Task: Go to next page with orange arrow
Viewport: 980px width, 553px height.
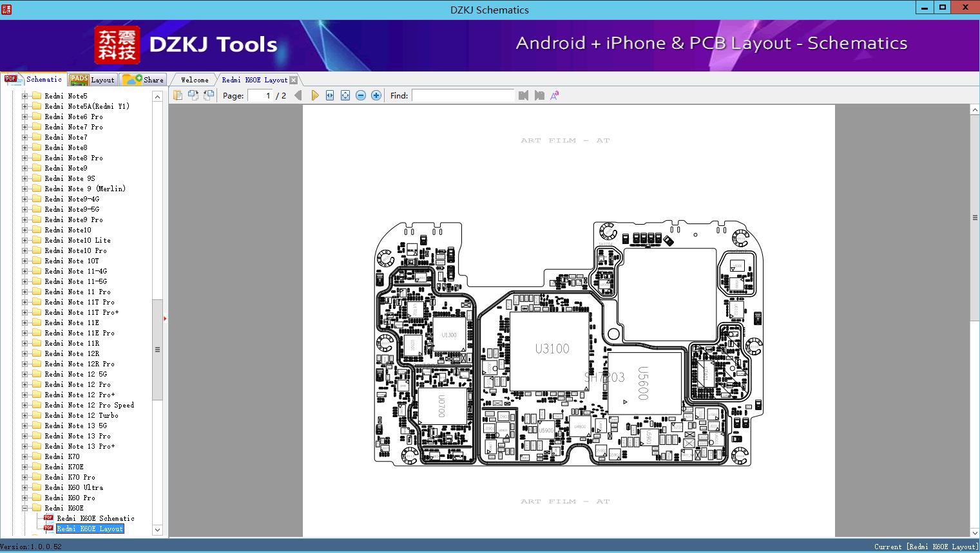Action: tap(314, 95)
